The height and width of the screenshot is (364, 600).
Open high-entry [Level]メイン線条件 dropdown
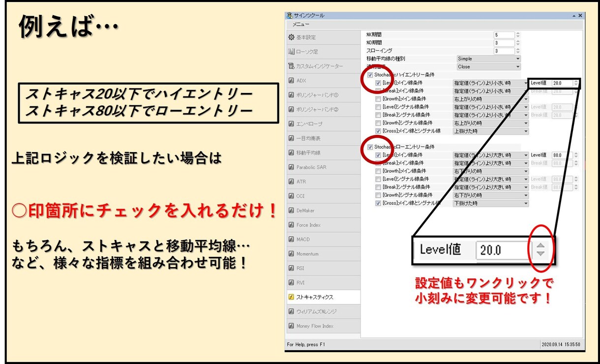click(x=491, y=83)
